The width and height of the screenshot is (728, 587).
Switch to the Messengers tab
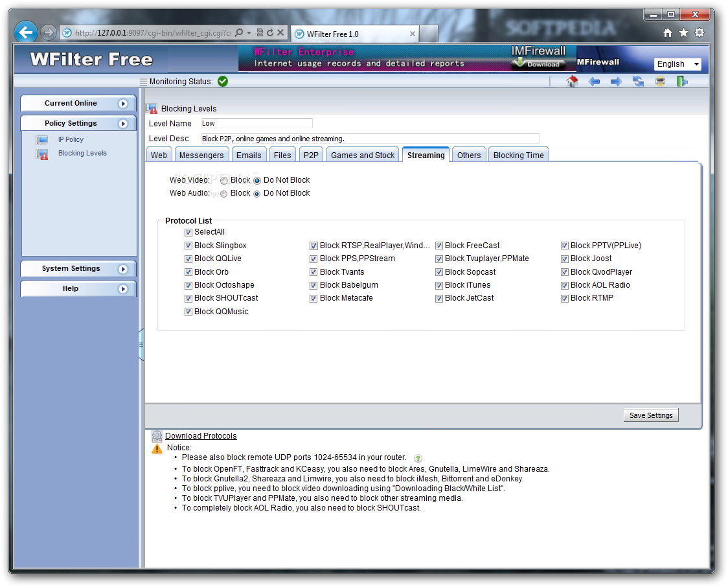click(x=201, y=155)
